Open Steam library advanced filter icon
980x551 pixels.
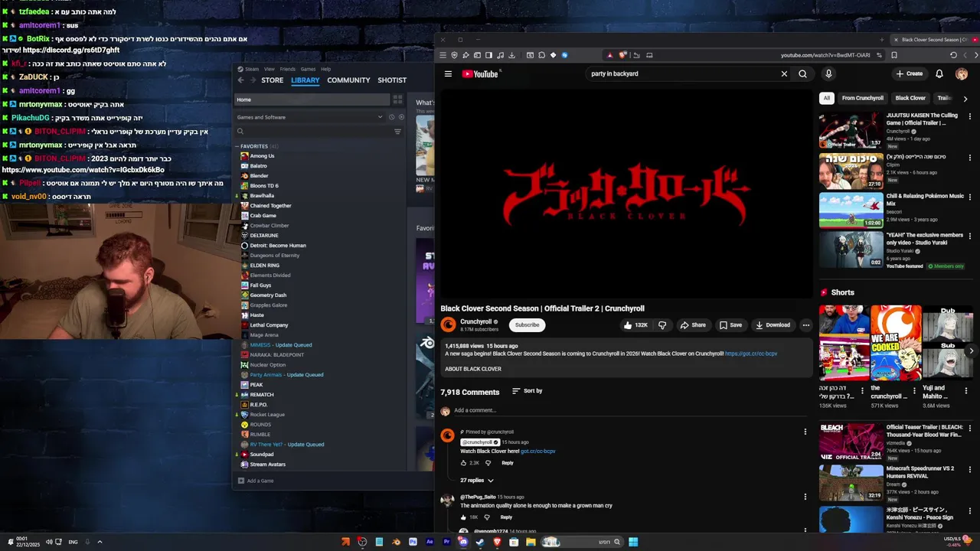pyautogui.click(x=397, y=132)
